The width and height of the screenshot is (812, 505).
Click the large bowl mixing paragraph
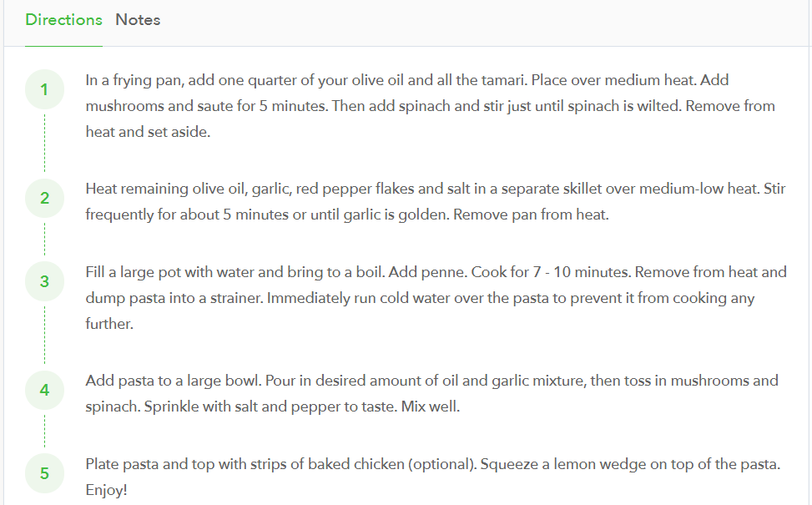tap(431, 393)
